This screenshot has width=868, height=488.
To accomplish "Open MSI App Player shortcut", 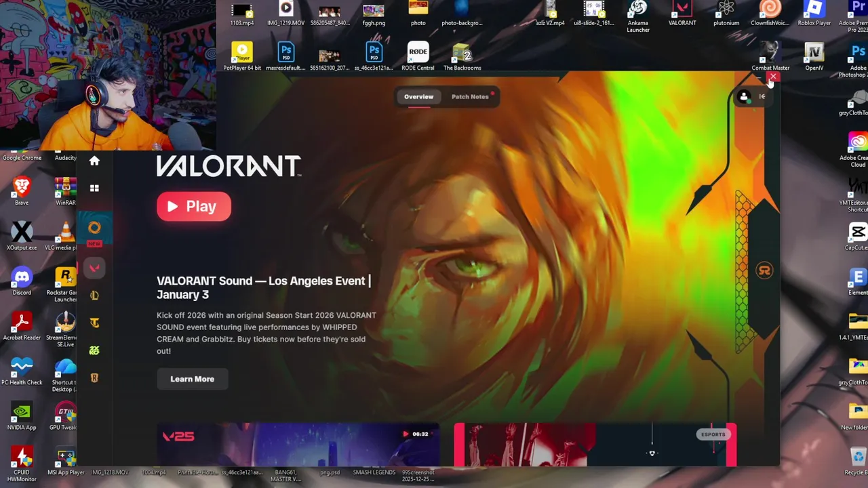I will coord(66,461).
